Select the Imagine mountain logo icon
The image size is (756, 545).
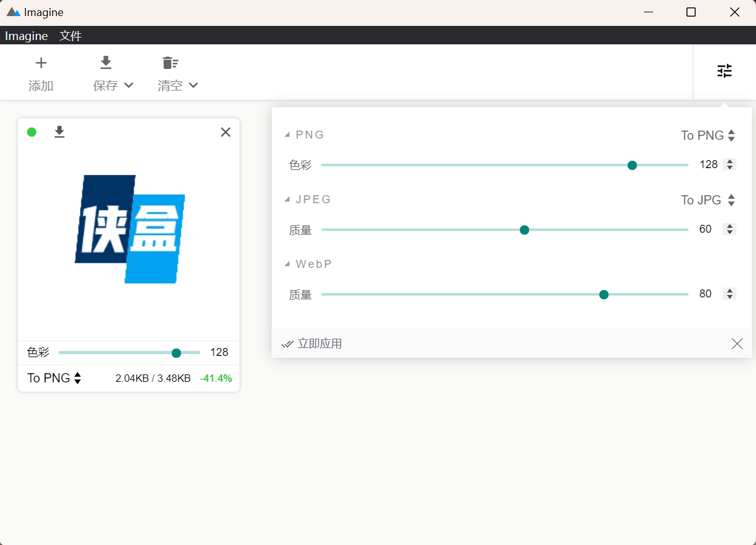tap(14, 12)
